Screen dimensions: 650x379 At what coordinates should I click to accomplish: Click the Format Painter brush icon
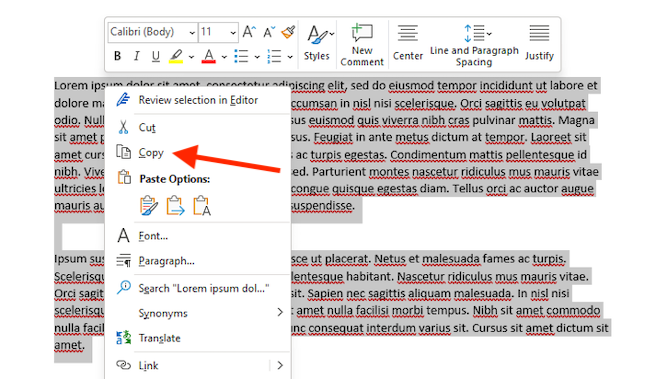tap(288, 32)
